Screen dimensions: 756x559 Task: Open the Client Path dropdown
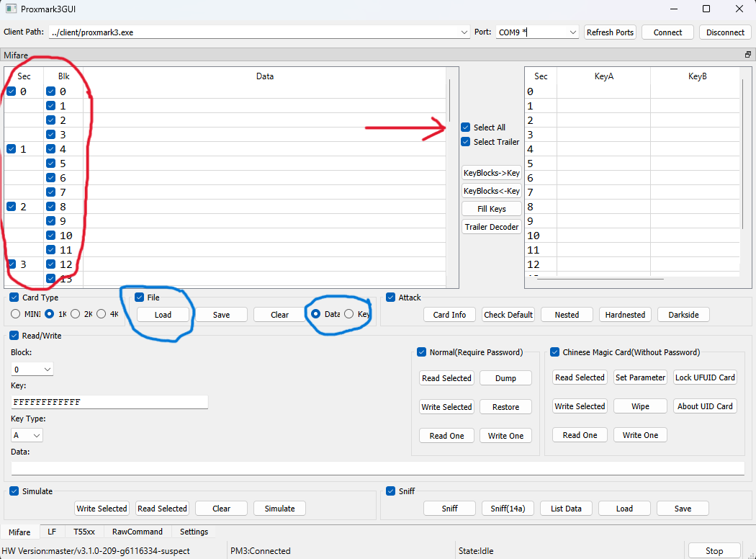point(464,32)
